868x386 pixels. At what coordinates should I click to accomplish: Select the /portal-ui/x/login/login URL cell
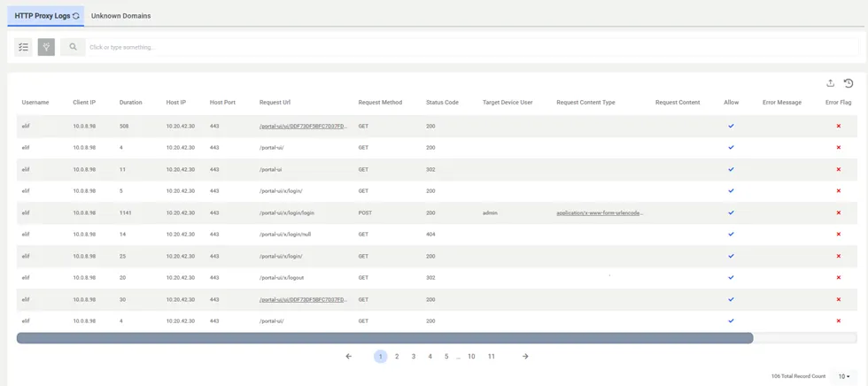coord(287,212)
